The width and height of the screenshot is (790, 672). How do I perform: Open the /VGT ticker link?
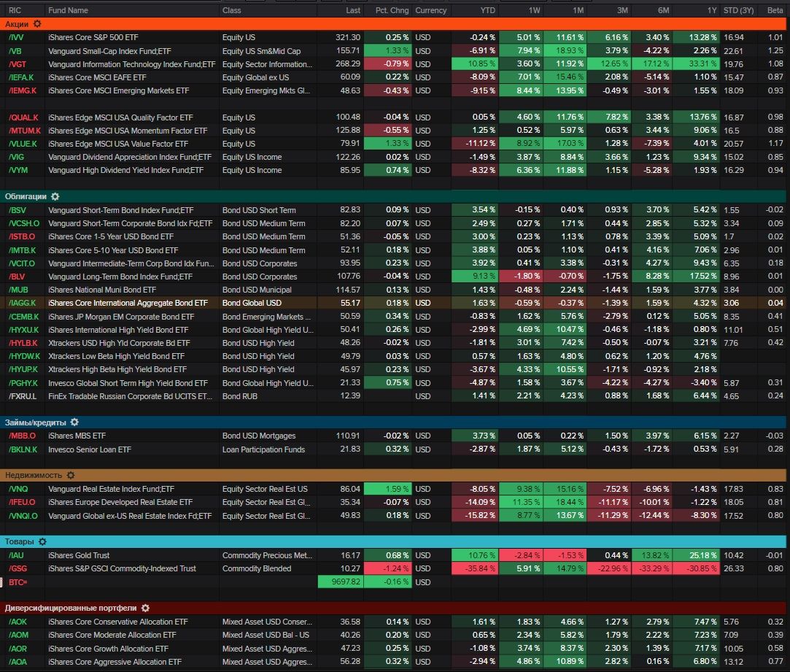17,64
